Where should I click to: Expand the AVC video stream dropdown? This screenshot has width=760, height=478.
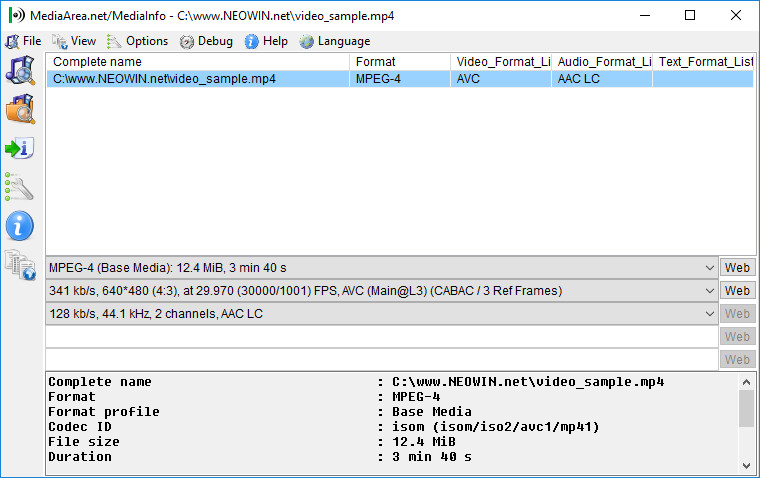(708, 291)
